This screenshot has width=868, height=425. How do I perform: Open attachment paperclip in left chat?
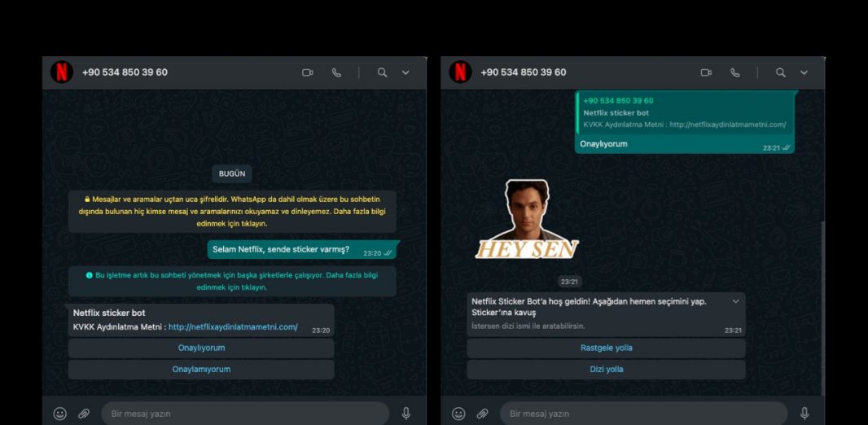tap(84, 414)
